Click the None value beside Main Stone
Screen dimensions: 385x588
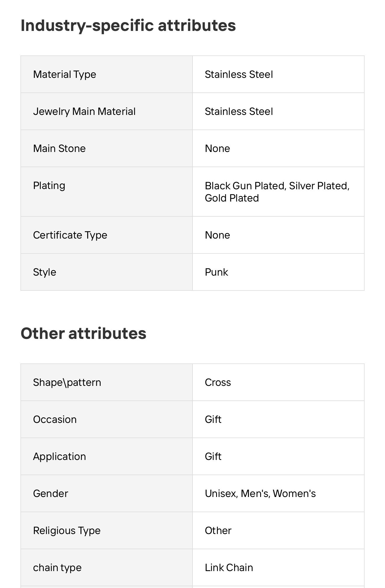(x=217, y=148)
